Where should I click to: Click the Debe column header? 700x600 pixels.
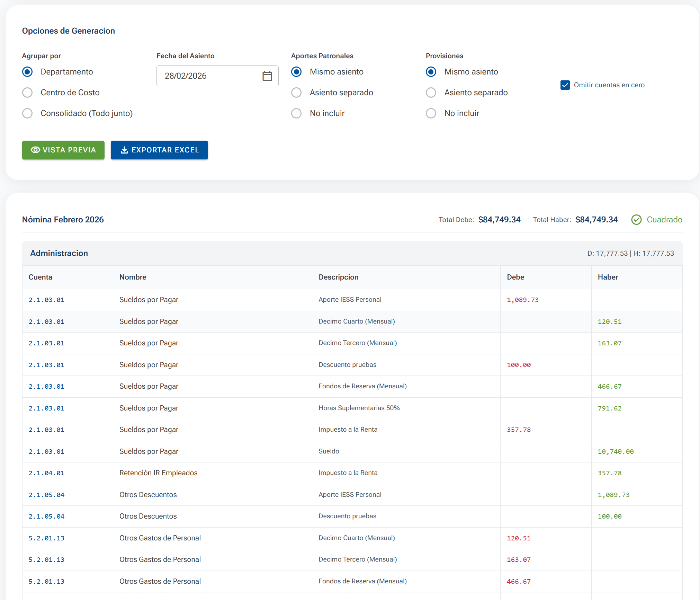[515, 277]
